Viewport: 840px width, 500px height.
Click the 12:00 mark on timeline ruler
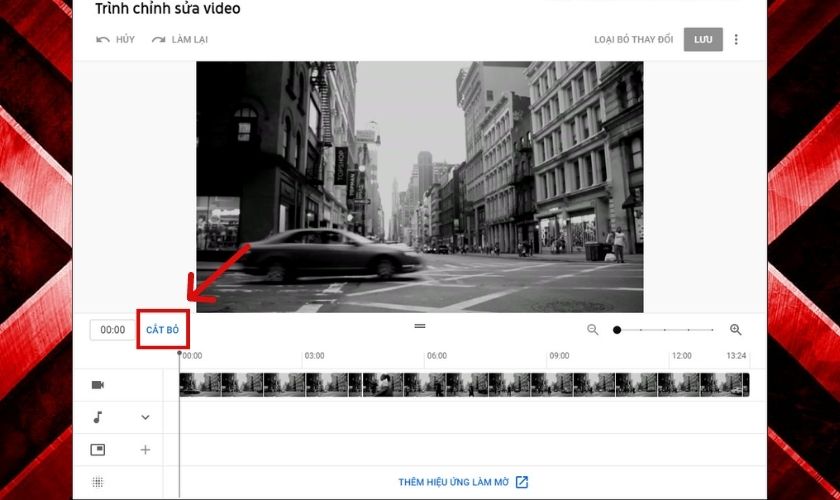point(681,356)
